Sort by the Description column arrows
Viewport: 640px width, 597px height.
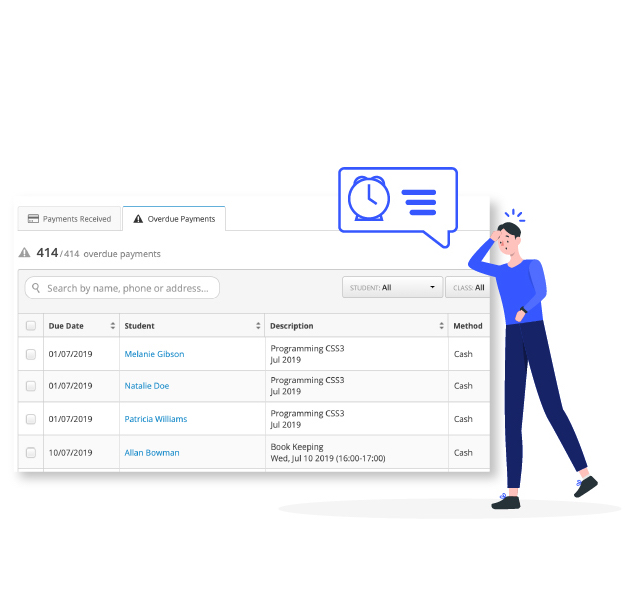click(441, 325)
